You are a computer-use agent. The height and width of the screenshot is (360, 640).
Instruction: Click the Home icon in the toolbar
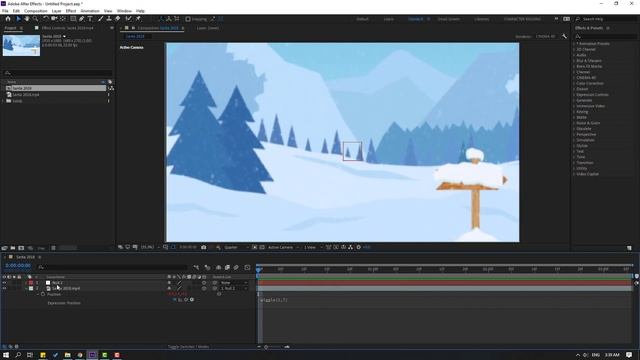pyautogui.click(x=8, y=19)
